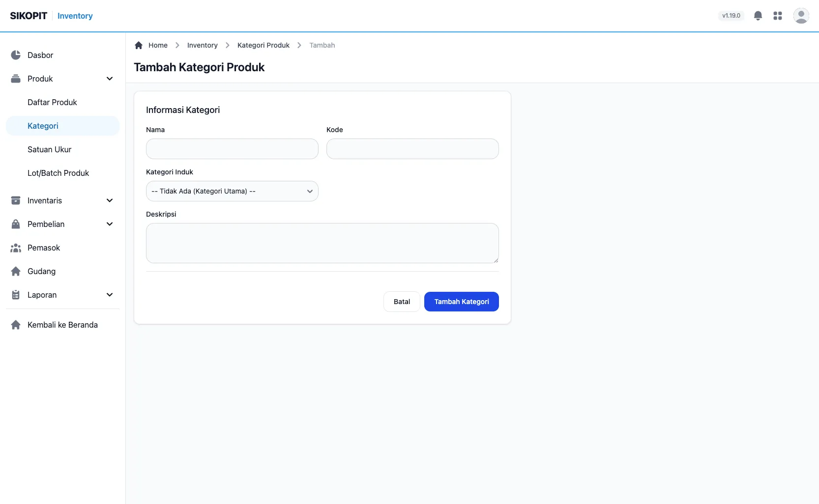Click the Gudang warehouse icon
819x504 pixels.
point(16,271)
